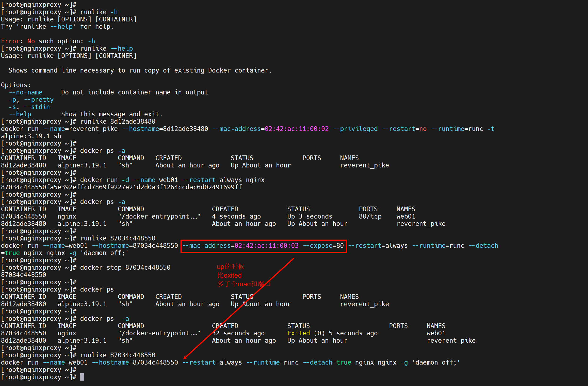588x386 pixels.
Task: Click the docker stop 87034c448550 command
Action: click(125, 267)
